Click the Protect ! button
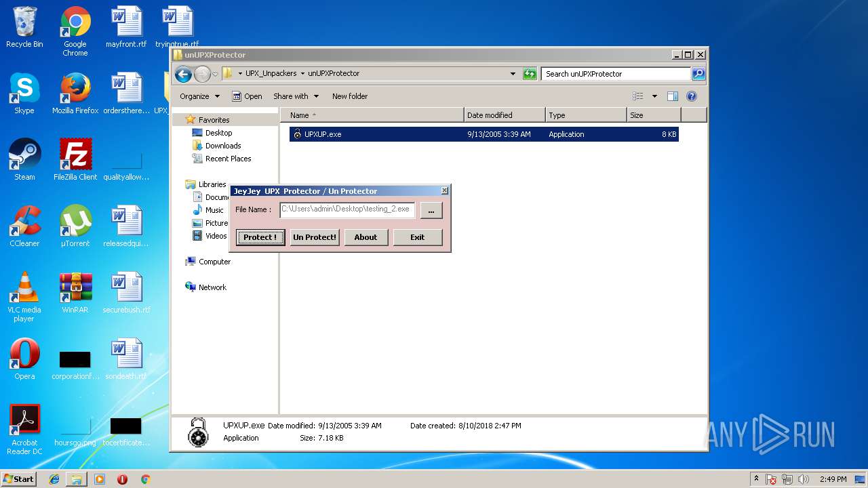Image resolution: width=868 pixels, height=488 pixels. (x=260, y=237)
